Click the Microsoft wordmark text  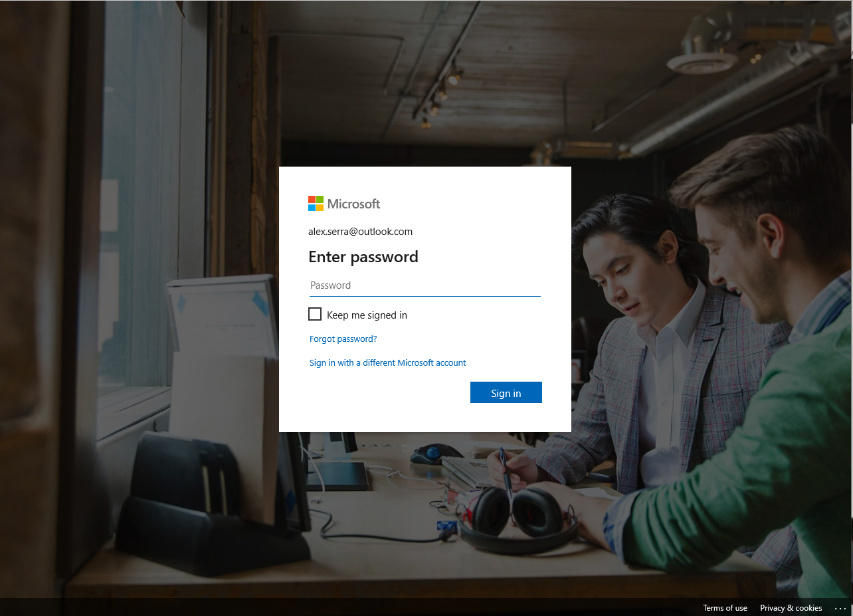[x=353, y=204]
